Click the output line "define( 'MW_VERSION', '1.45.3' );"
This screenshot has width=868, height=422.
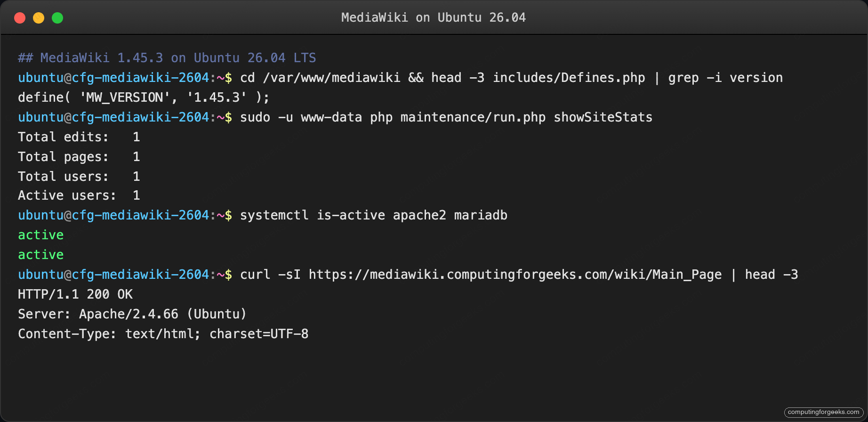pos(144,97)
